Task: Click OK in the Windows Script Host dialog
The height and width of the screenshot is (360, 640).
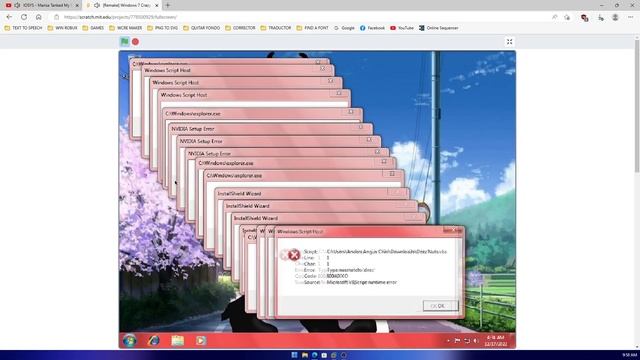Action: tap(440, 306)
